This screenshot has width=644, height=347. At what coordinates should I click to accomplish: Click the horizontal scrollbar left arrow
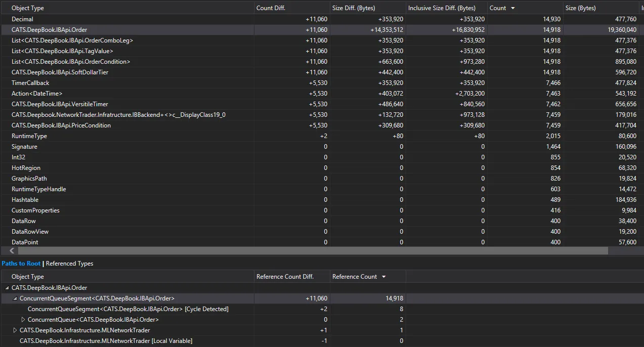click(13, 251)
